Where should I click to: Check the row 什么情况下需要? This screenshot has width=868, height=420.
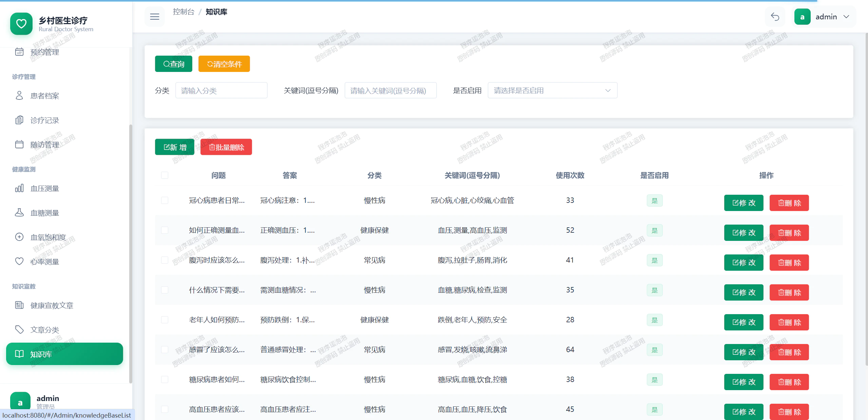pos(165,290)
